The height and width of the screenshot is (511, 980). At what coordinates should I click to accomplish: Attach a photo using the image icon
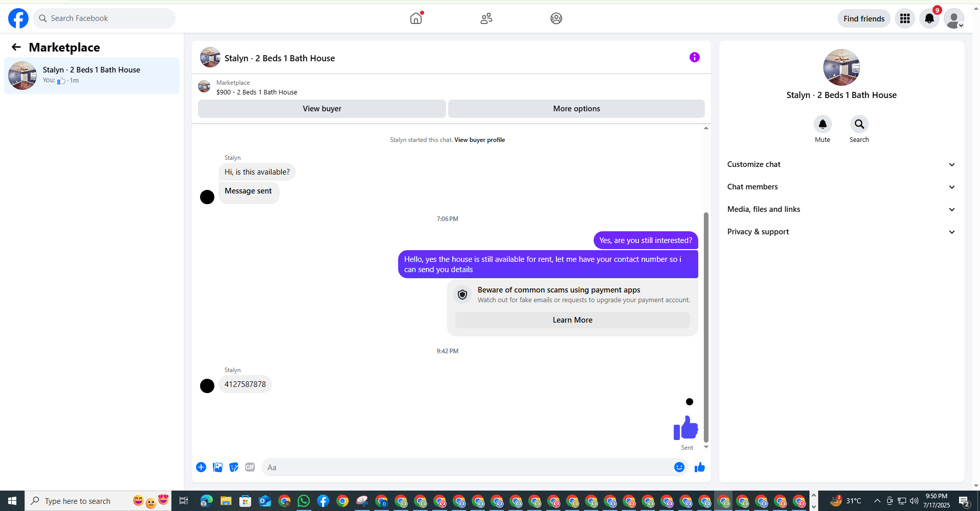tap(217, 467)
